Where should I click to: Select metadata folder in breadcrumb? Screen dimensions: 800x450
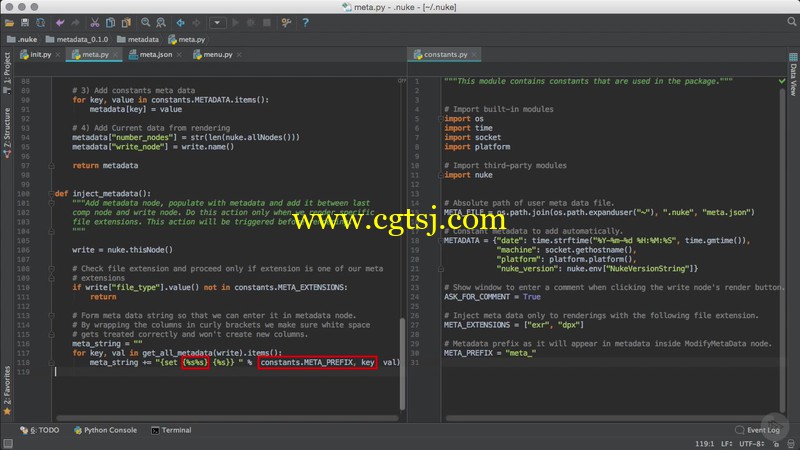138,39
